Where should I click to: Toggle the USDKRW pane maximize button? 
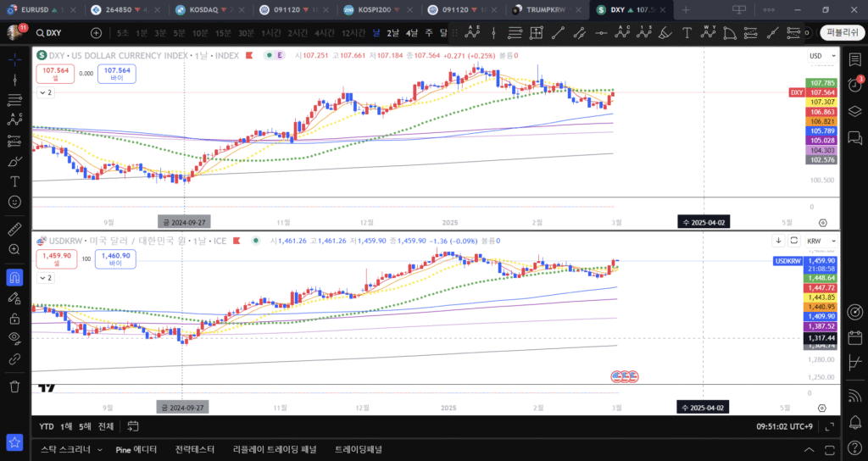pos(793,240)
